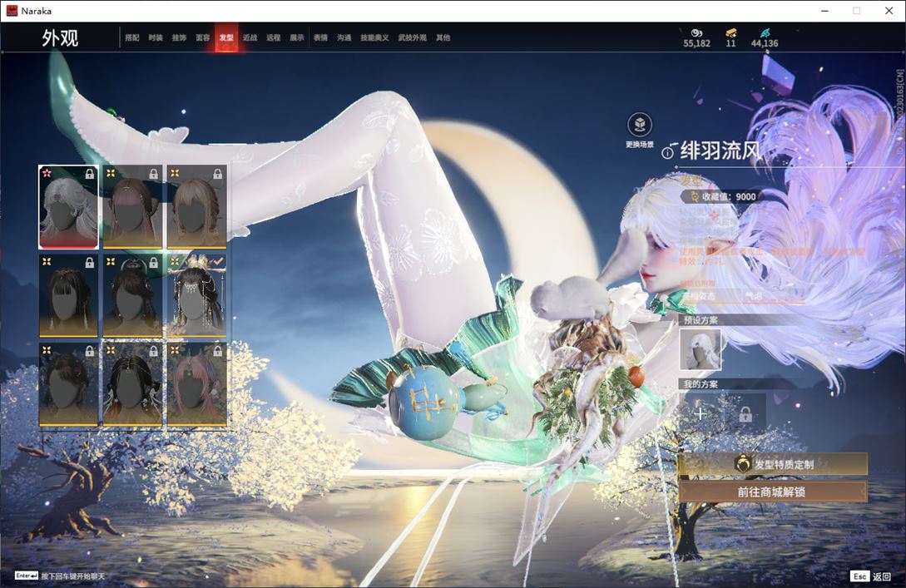
Task: Switch to the 面容 tab
Action: (x=203, y=37)
